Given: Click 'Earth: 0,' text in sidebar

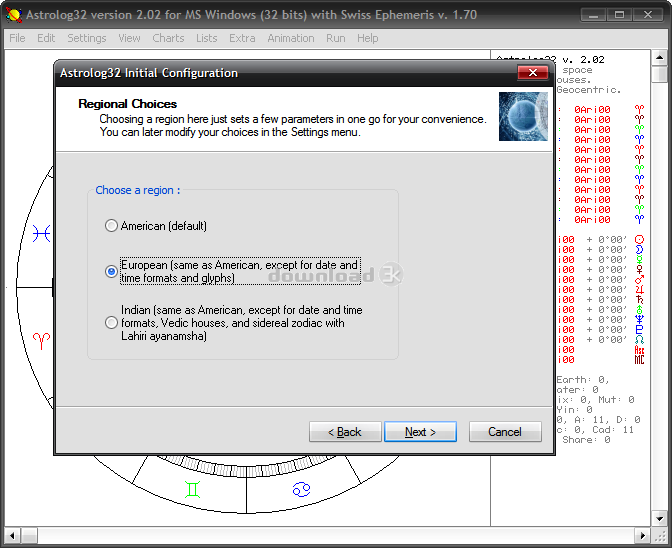Looking at the screenshot, I should (583, 380).
